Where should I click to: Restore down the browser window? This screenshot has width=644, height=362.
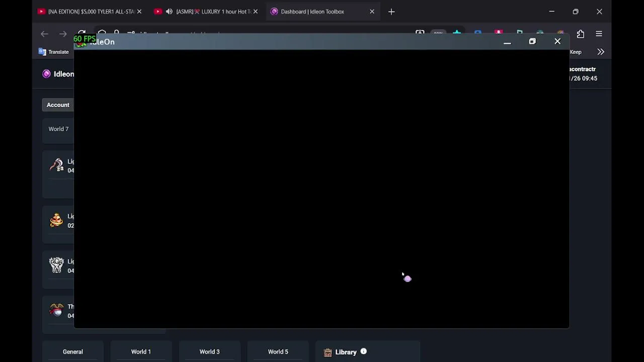576,12
